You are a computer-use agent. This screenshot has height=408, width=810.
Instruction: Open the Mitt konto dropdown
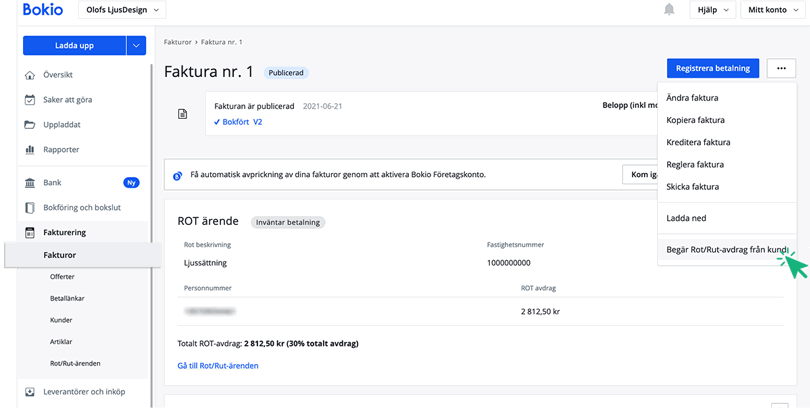click(771, 10)
